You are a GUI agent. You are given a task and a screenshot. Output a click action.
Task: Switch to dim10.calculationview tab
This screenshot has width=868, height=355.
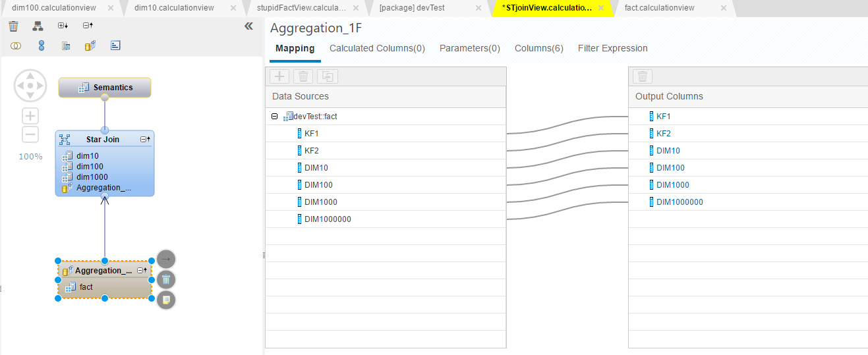point(174,8)
